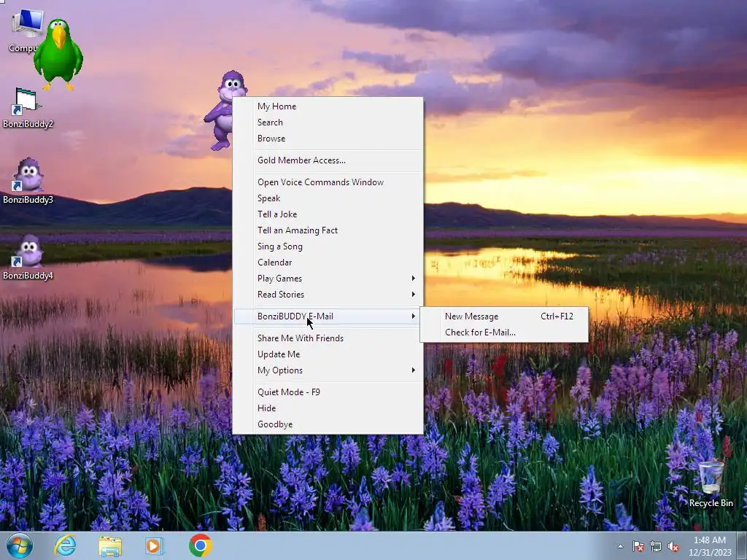Click the green Peedy parrot character
Viewport: 747px width, 560px height.
pyautogui.click(x=58, y=55)
